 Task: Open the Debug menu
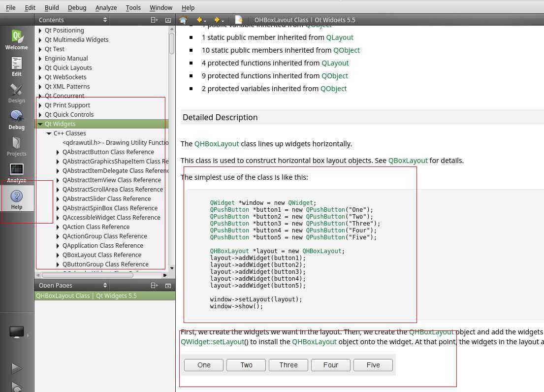pyautogui.click(x=77, y=7)
